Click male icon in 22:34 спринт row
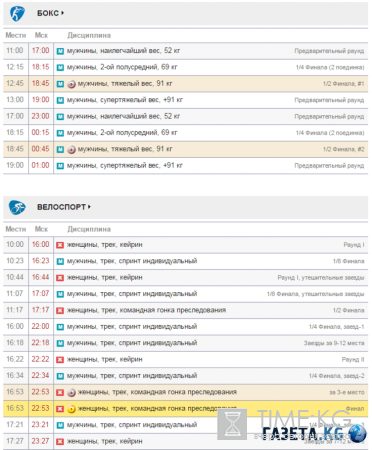The image size is (372, 450). [60, 376]
